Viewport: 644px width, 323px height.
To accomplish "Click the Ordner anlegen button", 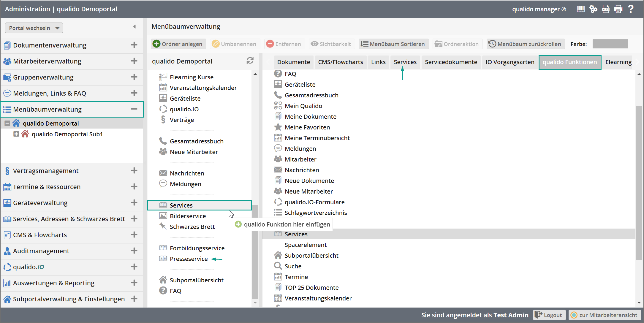I will click(x=178, y=44).
